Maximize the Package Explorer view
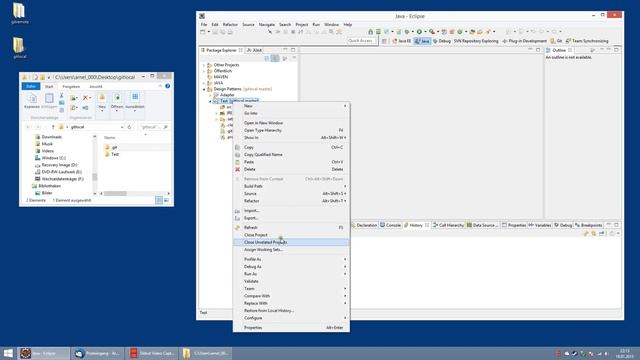The width and height of the screenshot is (640, 360). [293, 50]
